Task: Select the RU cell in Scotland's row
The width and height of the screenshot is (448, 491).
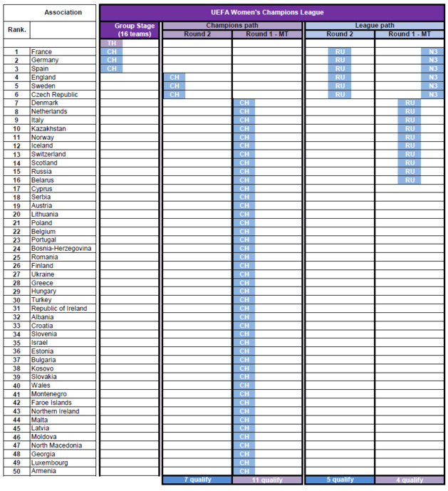Action: [x=410, y=162]
